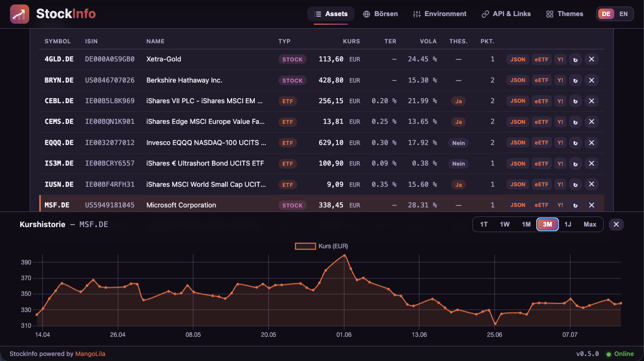Switch language to EN
The width and height of the screenshot is (644, 361).
pos(623,14)
